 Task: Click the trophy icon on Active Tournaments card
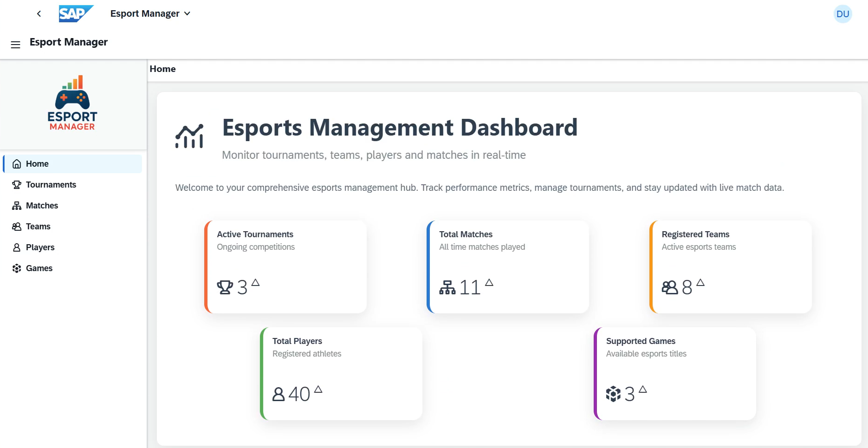coord(226,287)
